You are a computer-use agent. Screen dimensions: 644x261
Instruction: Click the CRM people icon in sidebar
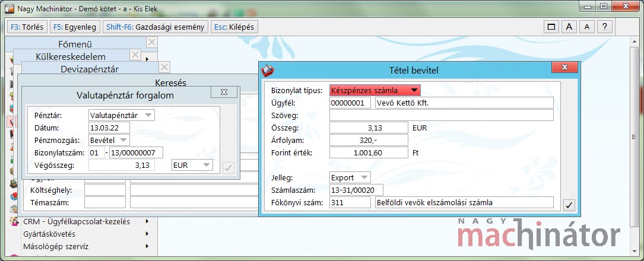click(14, 222)
